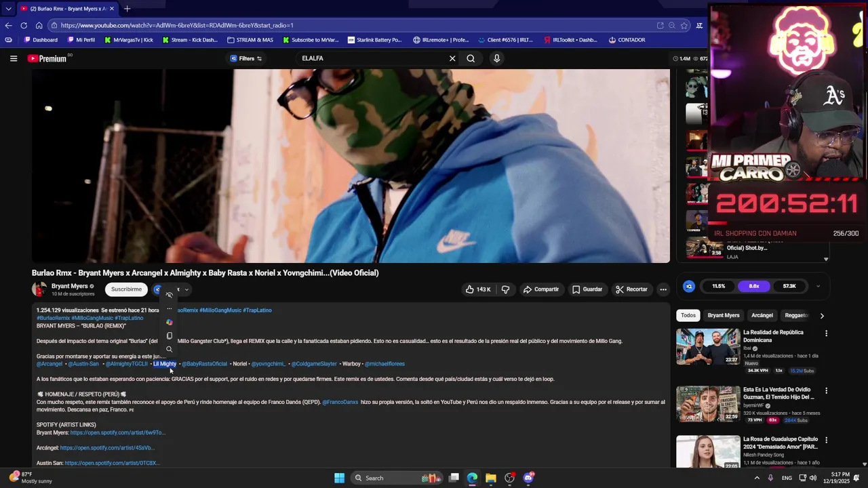Go to browser home page icon
This screenshot has height=488, width=868.
39,25
